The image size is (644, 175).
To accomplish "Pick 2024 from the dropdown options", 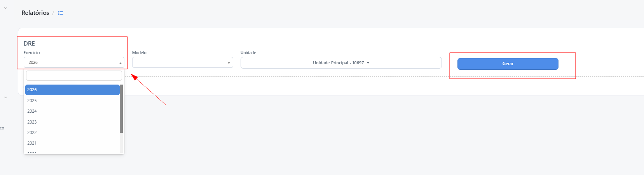I will pyautogui.click(x=72, y=111).
